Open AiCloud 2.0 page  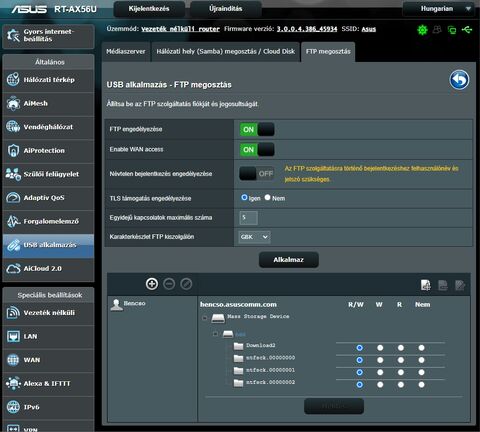48,269
